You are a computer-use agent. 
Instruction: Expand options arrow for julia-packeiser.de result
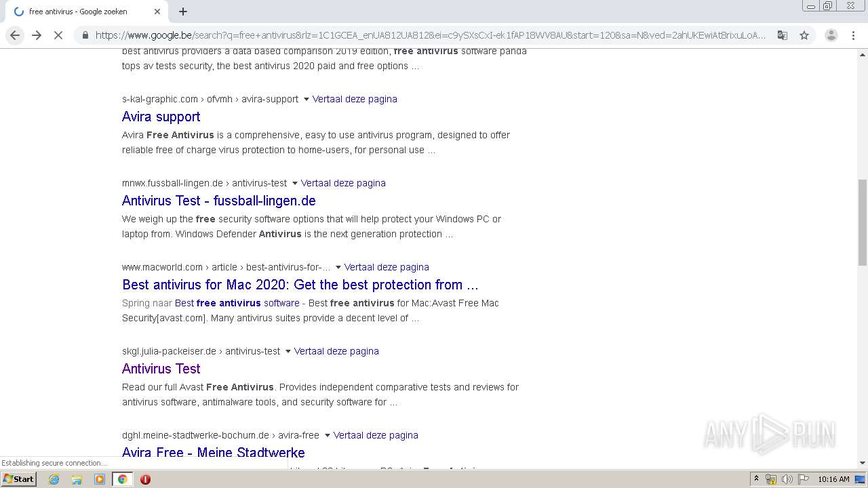click(288, 351)
